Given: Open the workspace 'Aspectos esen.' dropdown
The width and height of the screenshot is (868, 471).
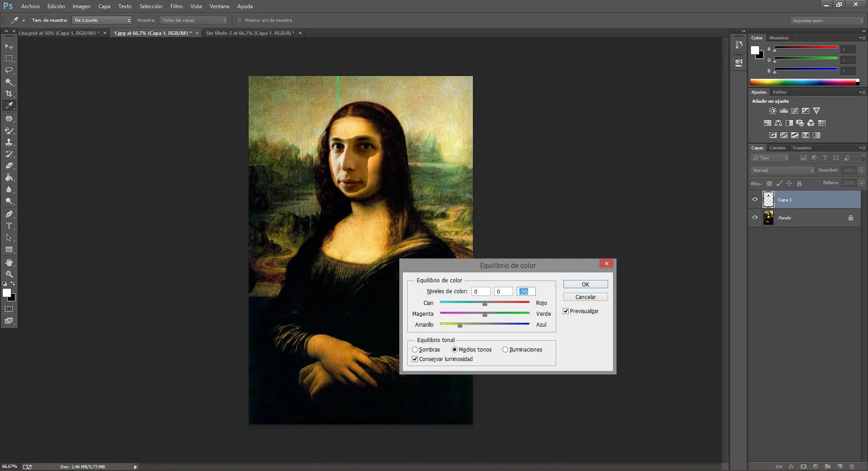Looking at the screenshot, I should click(827, 21).
